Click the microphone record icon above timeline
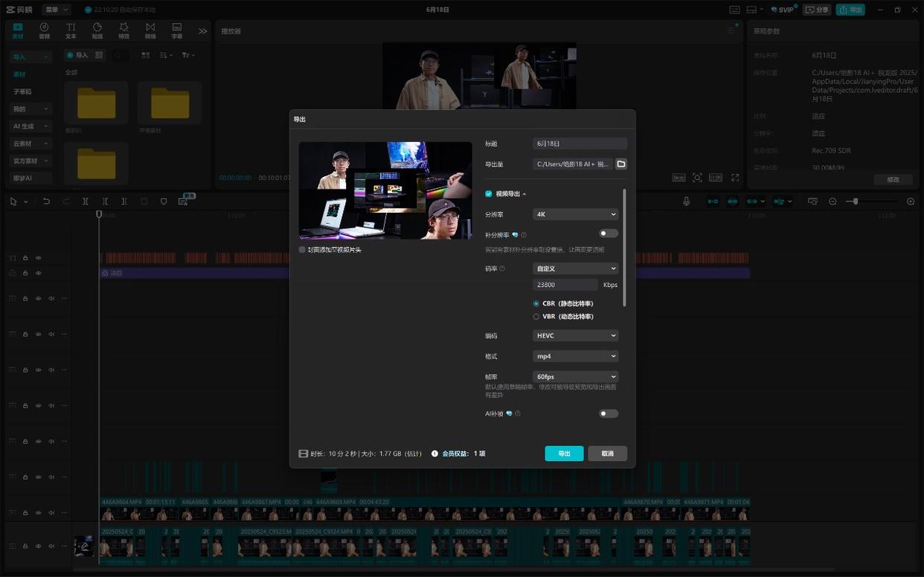Image resolution: width=924 pixels, height=577 pixels. click(x=686, y=202)
